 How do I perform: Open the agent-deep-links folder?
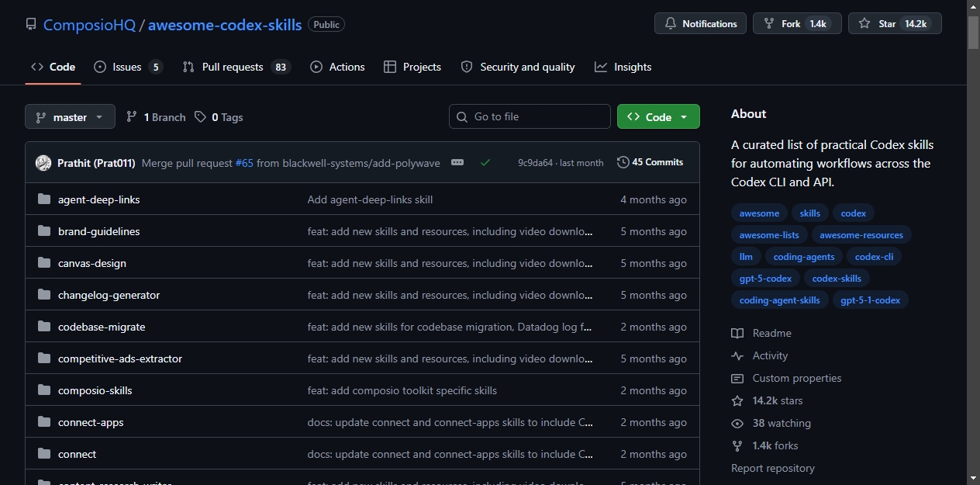(x=99, y=199)
